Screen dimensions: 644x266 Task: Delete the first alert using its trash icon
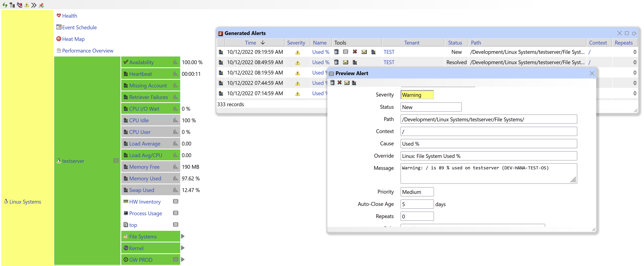point(336,52)
